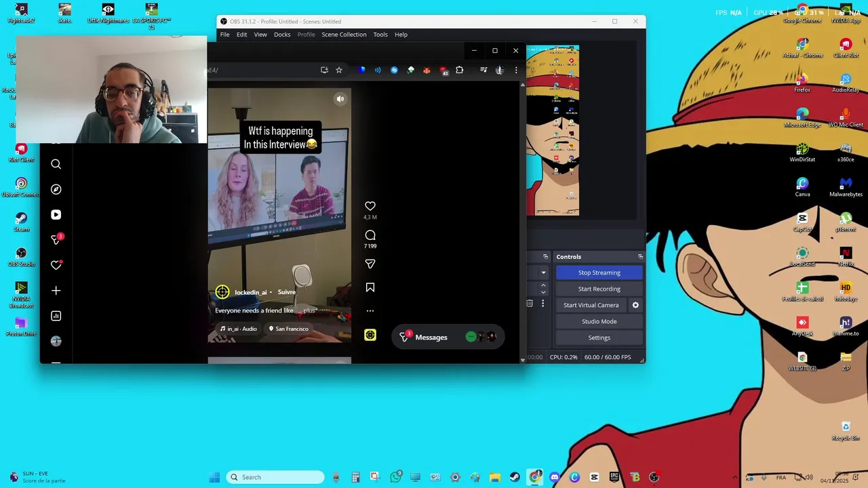Pop out the Controls dock
Screen dimensions: 868x488
(x=640, y=257)
